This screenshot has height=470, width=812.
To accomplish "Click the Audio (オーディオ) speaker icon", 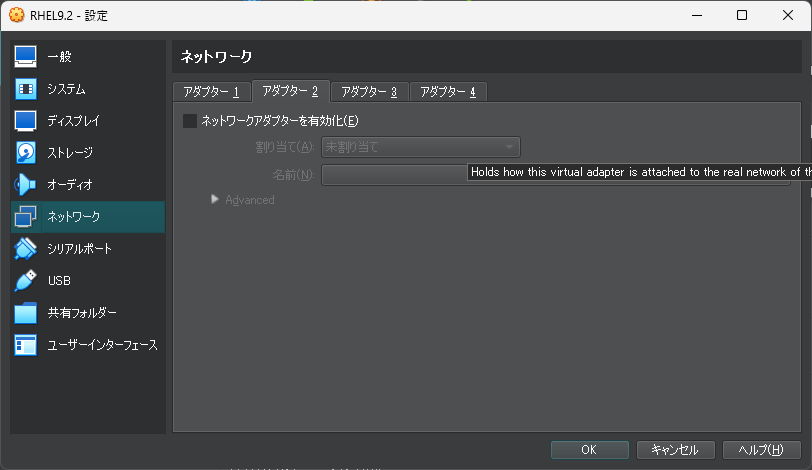I will click(x=25, y=185).
